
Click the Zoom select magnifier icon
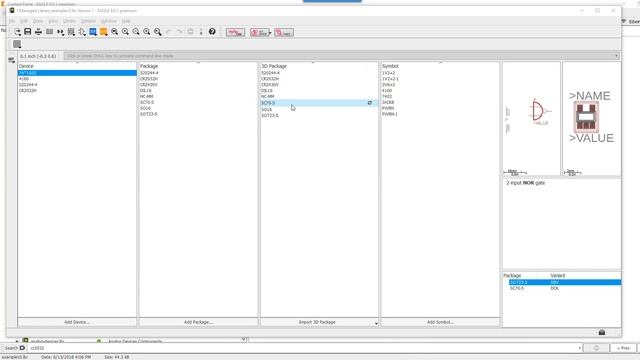tap(158, 32)
